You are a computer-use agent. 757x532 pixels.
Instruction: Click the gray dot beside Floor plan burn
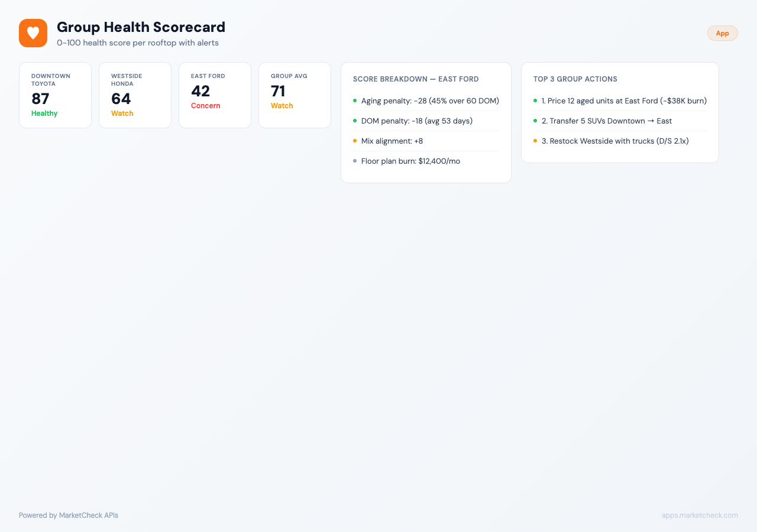355,161
